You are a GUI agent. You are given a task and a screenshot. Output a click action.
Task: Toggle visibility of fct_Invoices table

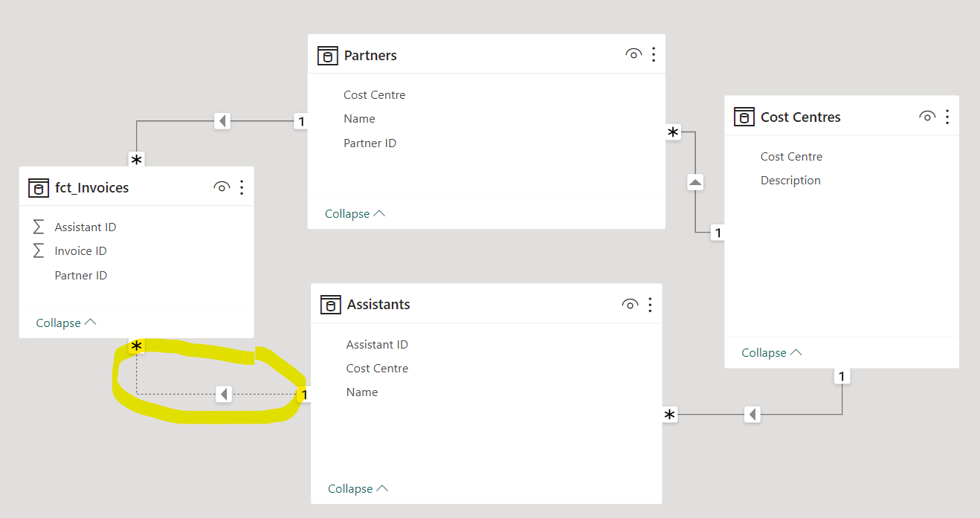click(222, 187)
